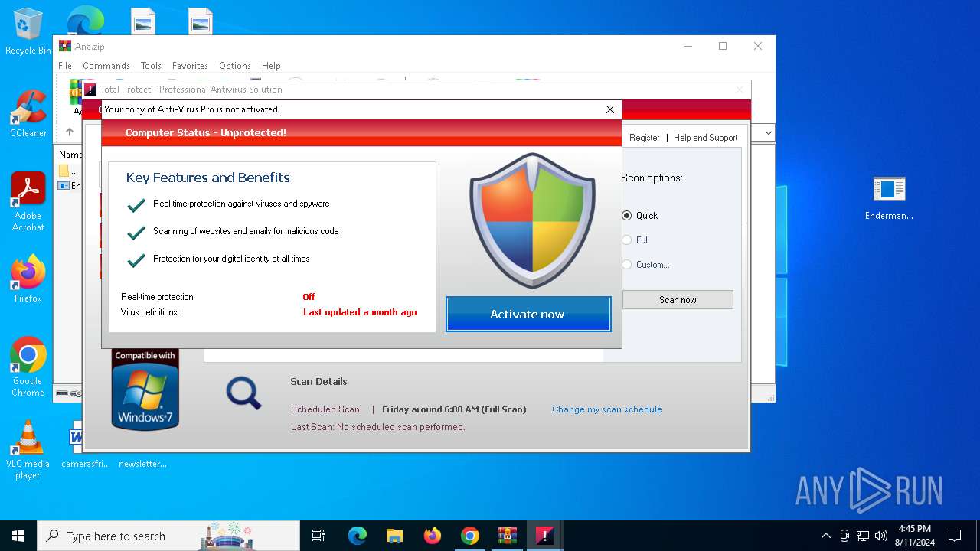Image resolution: width=980 pixels, height=551 pixels.
Task: Open the taskbar clock showing 4:45 PM
Action: pyautogui.click(x=915, y=536)
